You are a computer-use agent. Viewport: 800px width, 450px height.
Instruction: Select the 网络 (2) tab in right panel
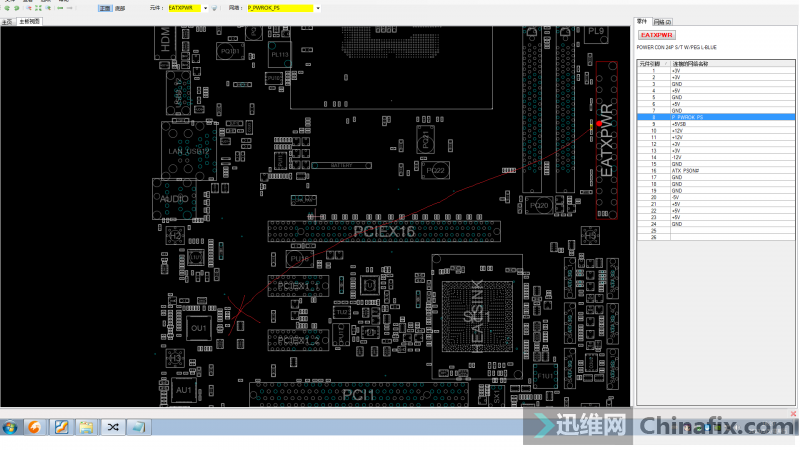(662, 22)
